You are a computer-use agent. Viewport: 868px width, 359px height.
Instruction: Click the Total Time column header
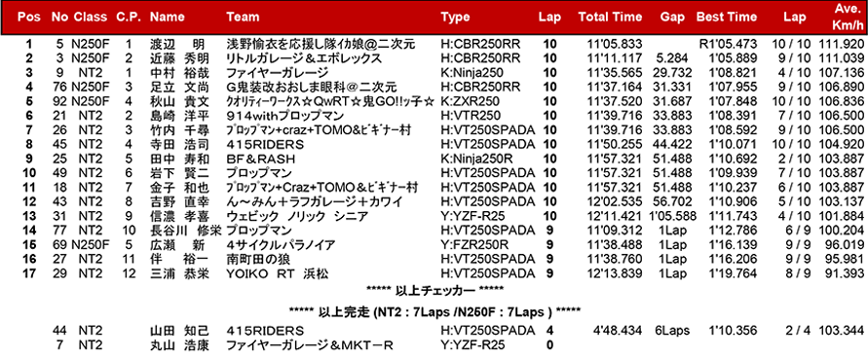point(611,18)
